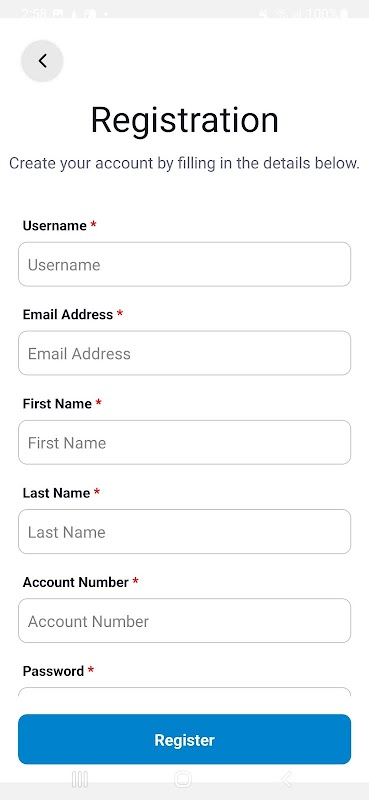Tap the Android system back navigation icon
Screen dimensions: 369x800
(x=287, y=780)
